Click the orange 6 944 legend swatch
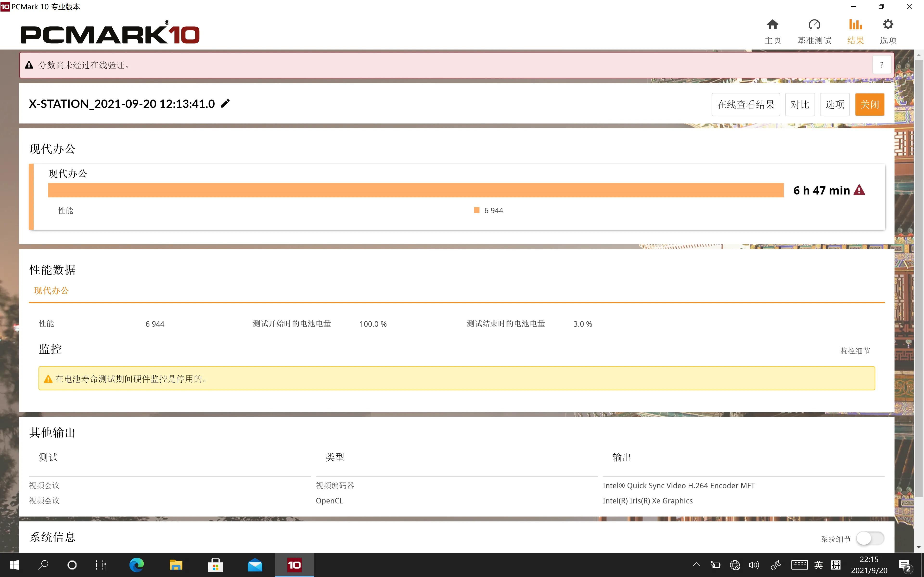 point(476,210)
